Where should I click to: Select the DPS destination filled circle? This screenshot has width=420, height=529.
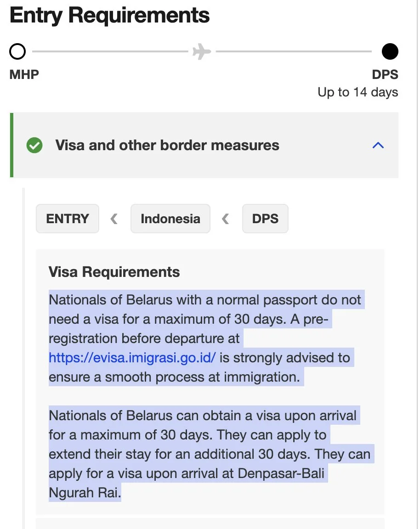(x=390, y=51)
